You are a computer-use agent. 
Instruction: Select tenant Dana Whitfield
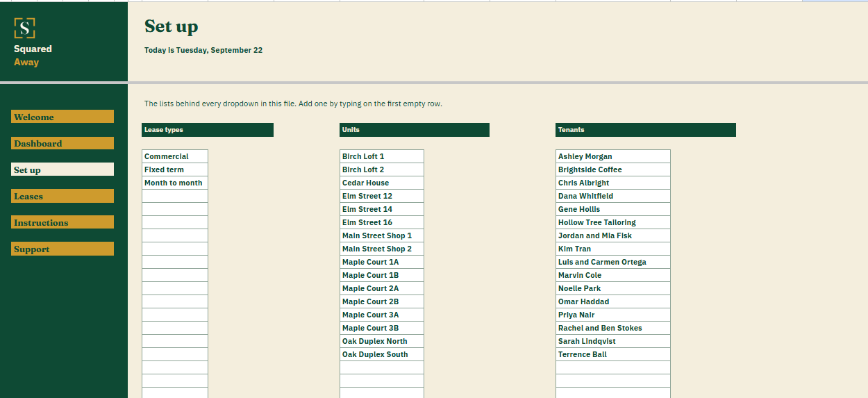[613, 196]
